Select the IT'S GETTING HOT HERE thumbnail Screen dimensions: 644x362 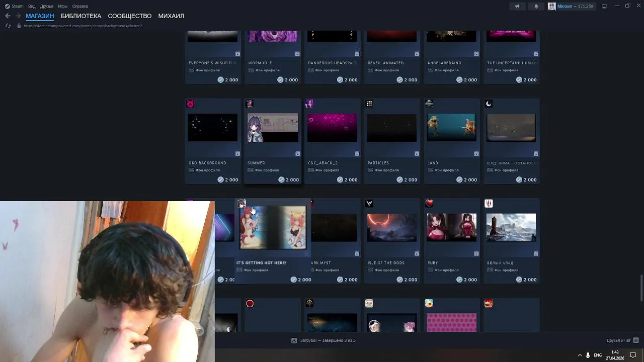pyautogui.click(x=273, y=228)
